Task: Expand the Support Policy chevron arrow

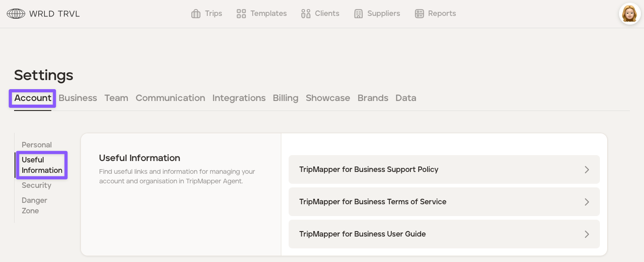Action: tap(587, 170)
